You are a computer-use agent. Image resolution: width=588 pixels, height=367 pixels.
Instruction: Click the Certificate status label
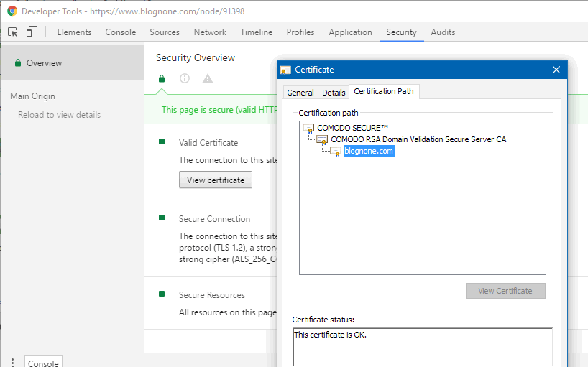[x=323, y=320]
